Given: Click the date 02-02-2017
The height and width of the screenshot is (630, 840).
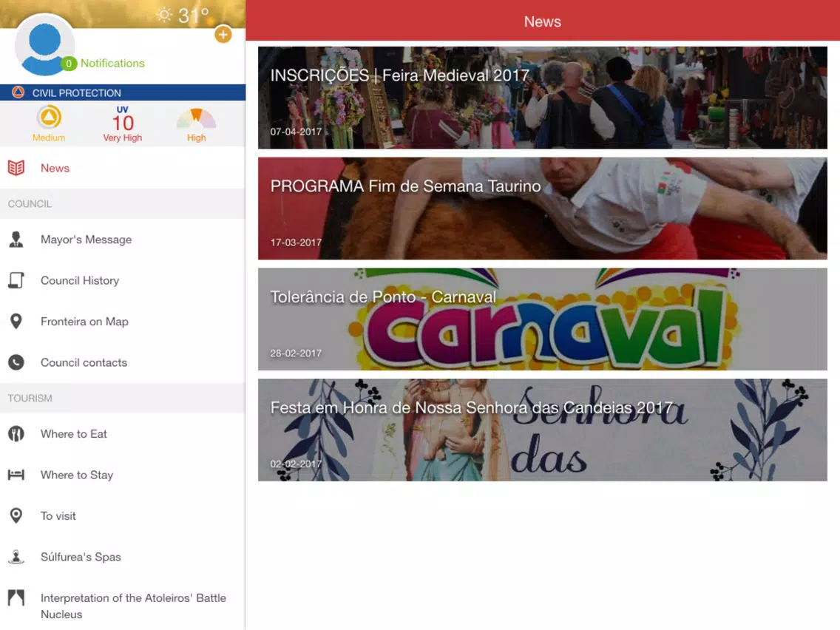Looking at the screenshot, I should click(x=296, y=464).
